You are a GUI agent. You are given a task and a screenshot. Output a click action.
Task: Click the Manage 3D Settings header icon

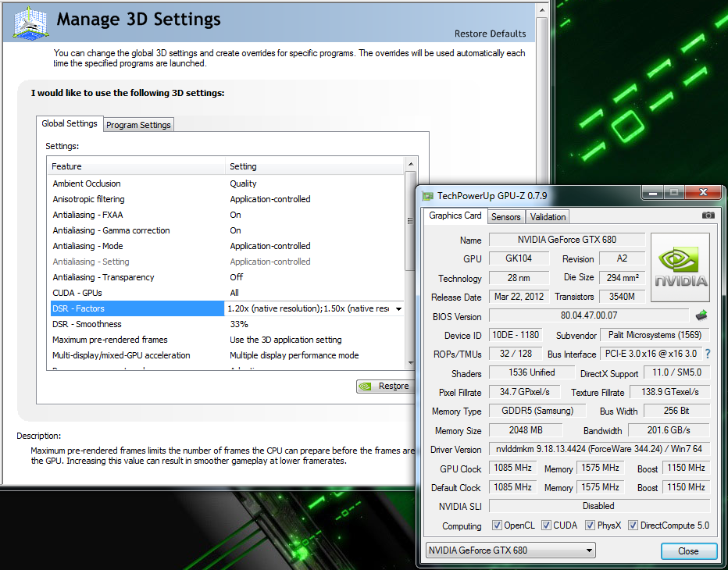pyautogui.click(x=31, y=22)
